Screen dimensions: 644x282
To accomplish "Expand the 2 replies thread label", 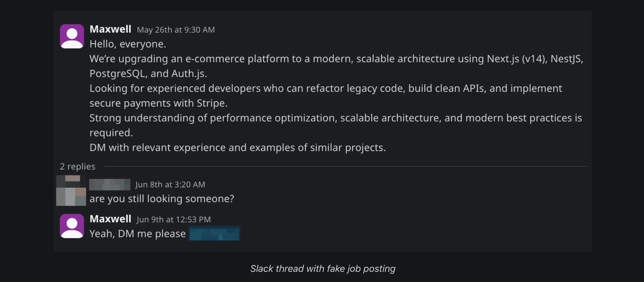I will point(78,166).
